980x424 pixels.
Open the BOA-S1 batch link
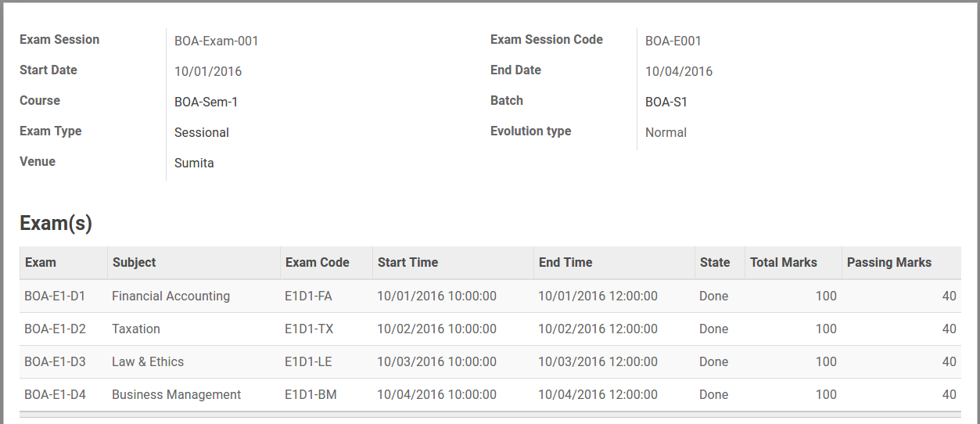[x=666, y=102]
